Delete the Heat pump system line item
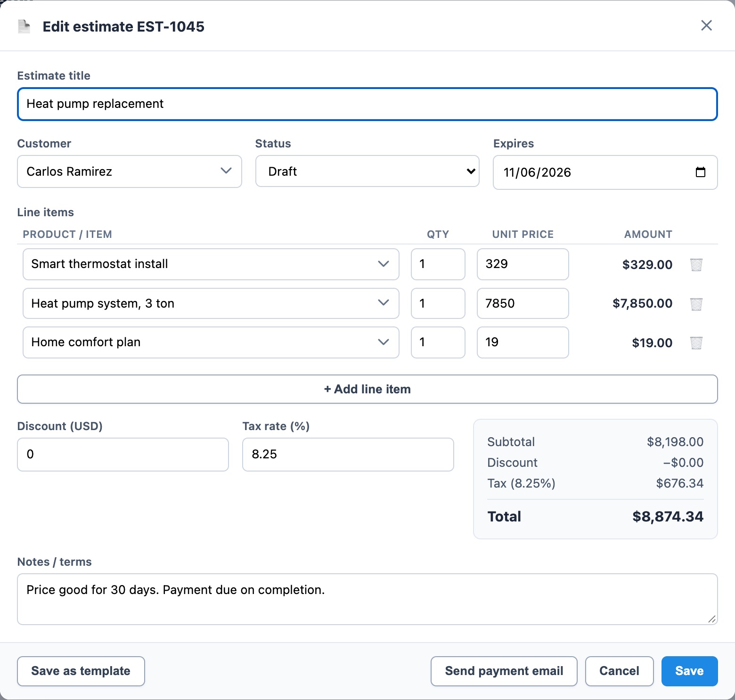735x700 pixels. pos(696,304)
